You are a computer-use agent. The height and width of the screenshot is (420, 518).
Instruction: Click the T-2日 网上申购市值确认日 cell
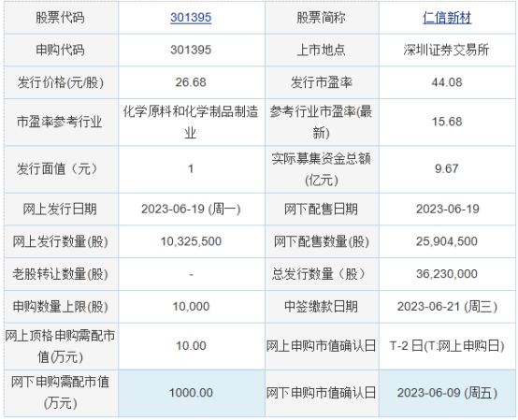(447, 346)
